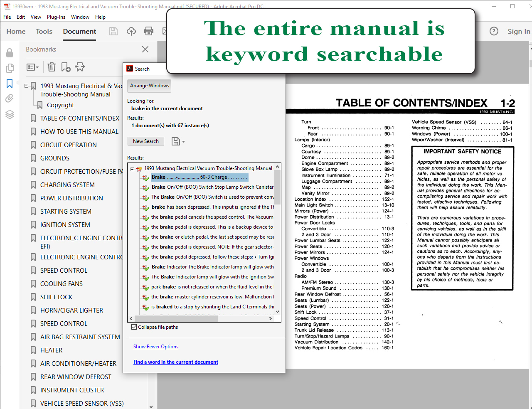The image size is (532, 409).
Task: Select the 'brake master cylinder reservoir' result
Action: pyautogui.click(x=212, y=297)
